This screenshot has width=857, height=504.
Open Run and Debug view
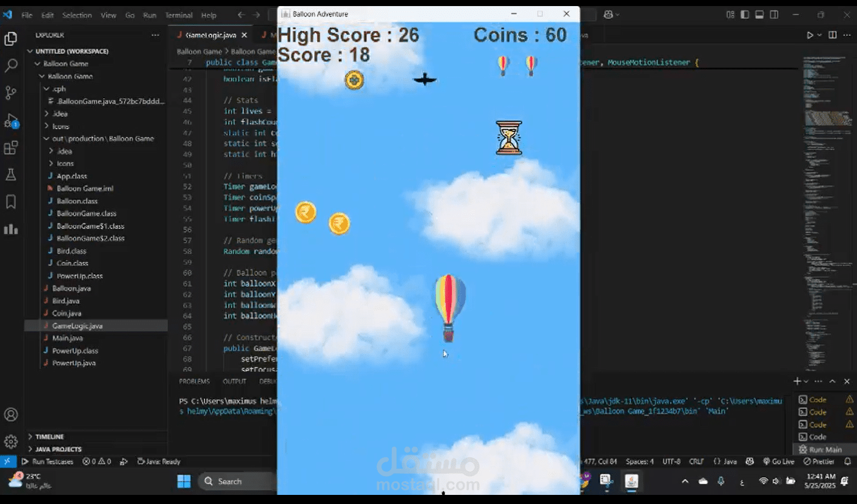tap(10, 119)
